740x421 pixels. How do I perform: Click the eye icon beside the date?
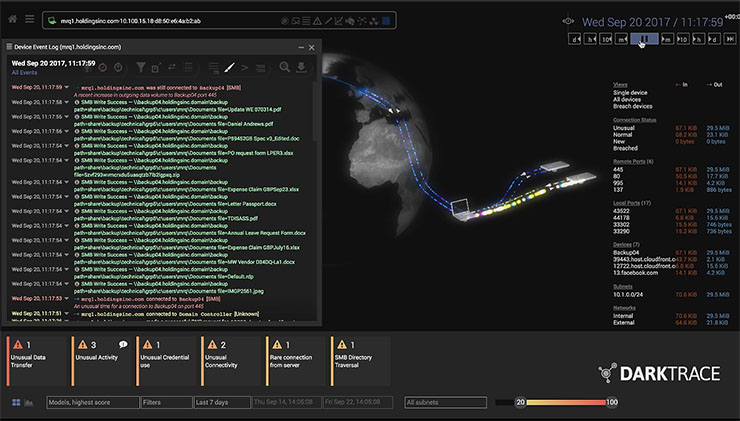click(x=569, y=19)
